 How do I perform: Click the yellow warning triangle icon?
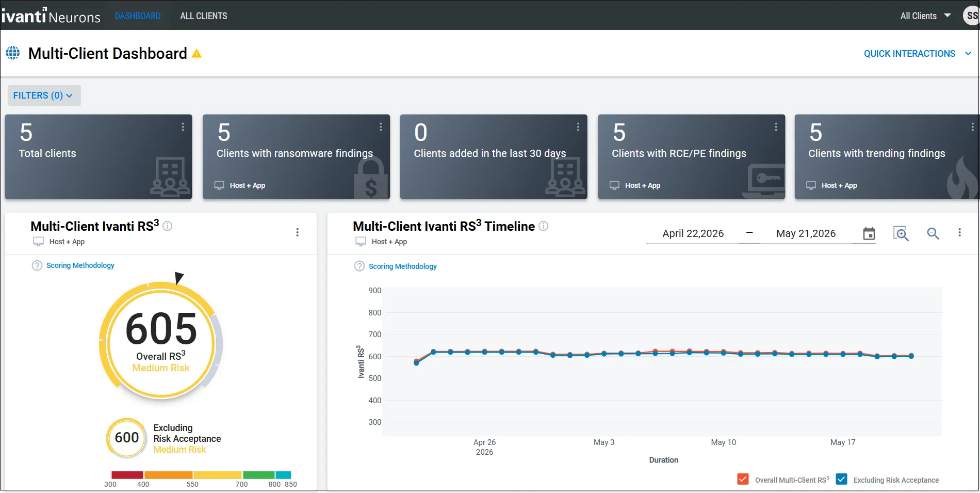tap(197, 53)
